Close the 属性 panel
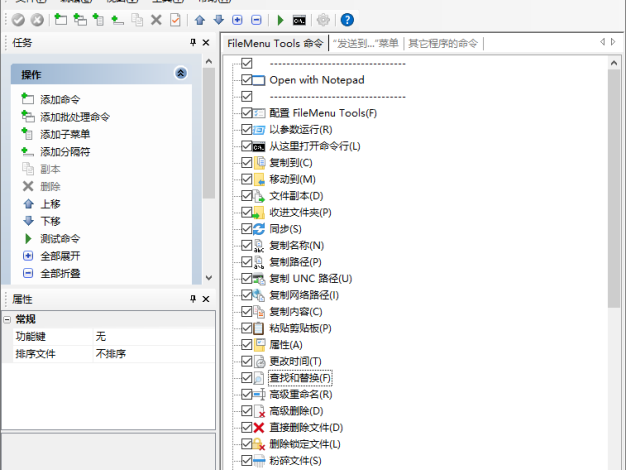This screenshot has width=626, height=470. coord(206,299)
